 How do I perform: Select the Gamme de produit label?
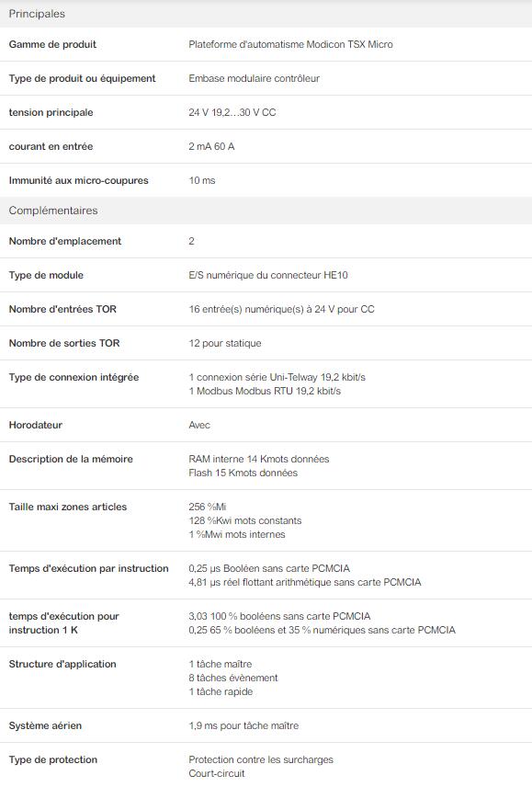point(52,44)
